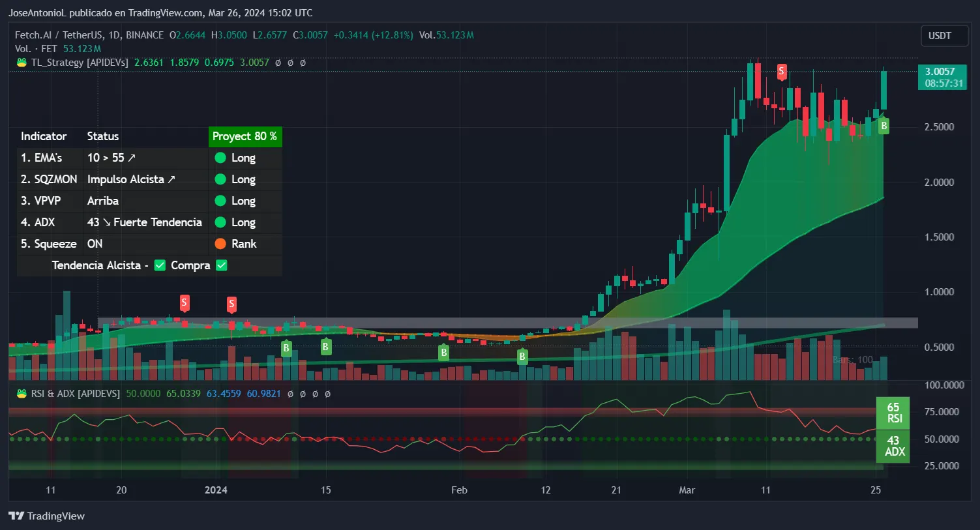Click the 2024 label on the time axis
The image size is (980, 530).
[216, 490]
